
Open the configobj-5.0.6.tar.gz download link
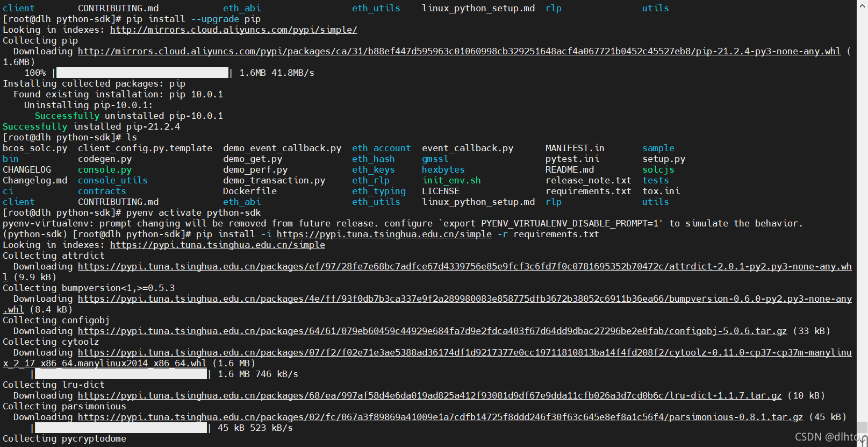pyautogui.click(x=433, y=331)
